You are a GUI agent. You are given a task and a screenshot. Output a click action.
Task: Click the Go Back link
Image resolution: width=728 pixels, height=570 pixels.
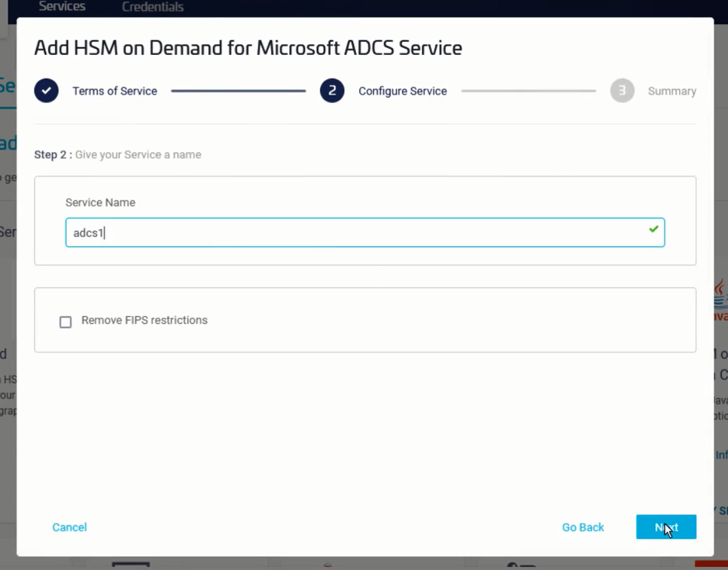pos(583,527)
